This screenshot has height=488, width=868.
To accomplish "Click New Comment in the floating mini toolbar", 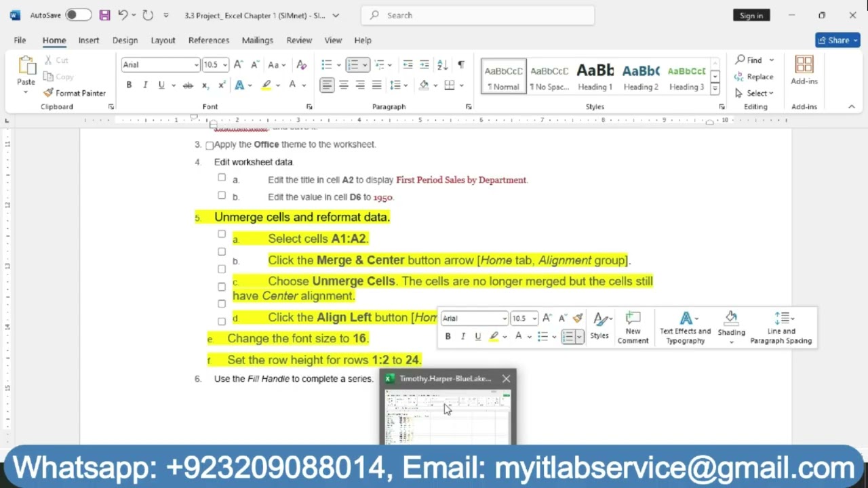I will tap(633, 328).
